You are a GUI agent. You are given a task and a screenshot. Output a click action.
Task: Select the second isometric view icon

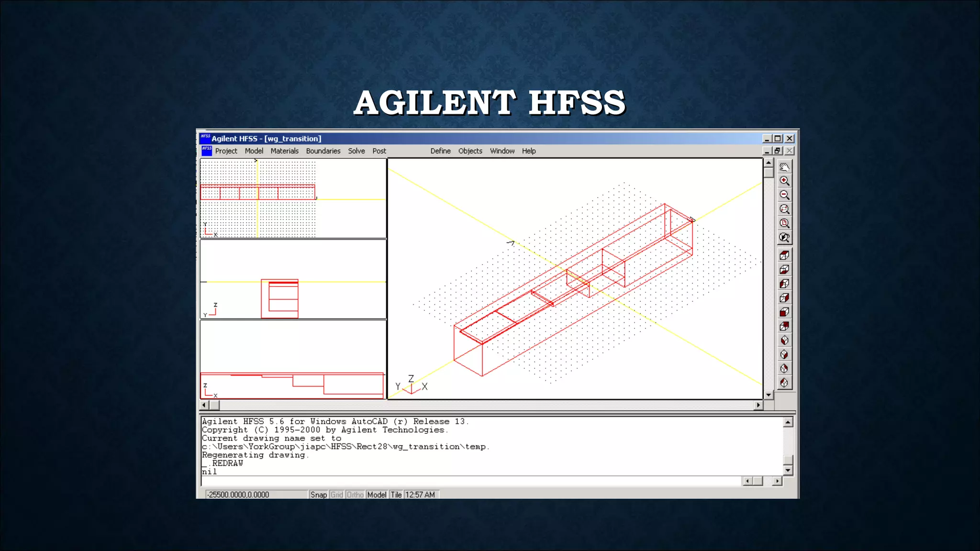coord(784,354)
